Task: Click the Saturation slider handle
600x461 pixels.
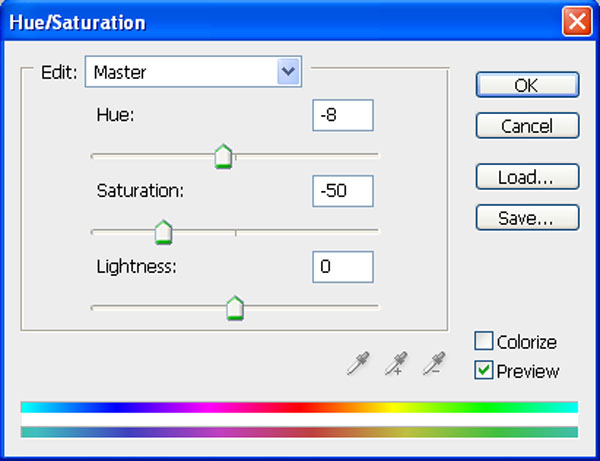Action: tap(163, 232)
